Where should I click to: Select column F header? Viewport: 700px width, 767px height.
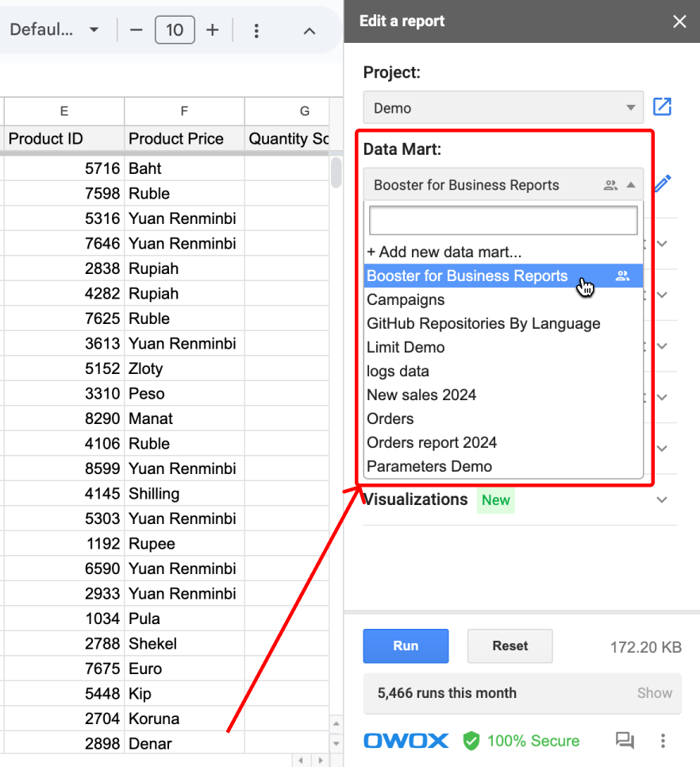coord(184,111)
